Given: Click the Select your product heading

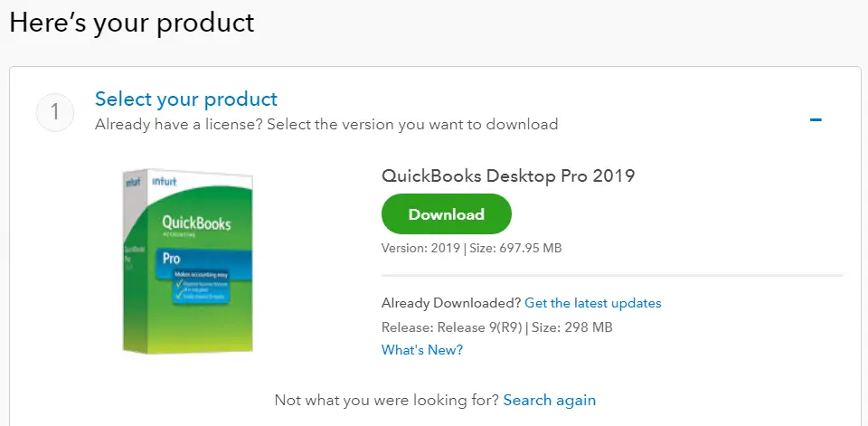Looking at the screenshot, I should pos(186,99).
